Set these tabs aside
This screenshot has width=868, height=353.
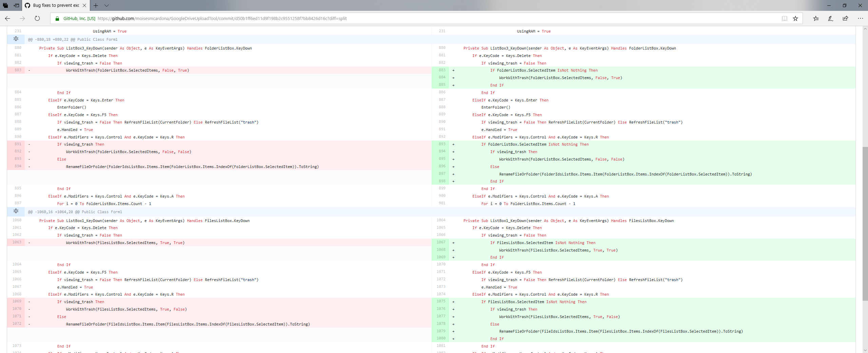click(x=16, y=5)
